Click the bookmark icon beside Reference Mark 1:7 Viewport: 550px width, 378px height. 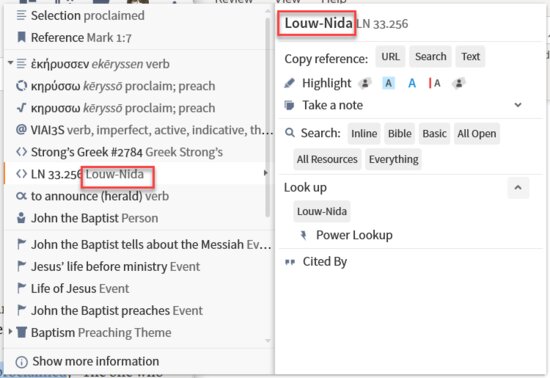pos(21,37)
